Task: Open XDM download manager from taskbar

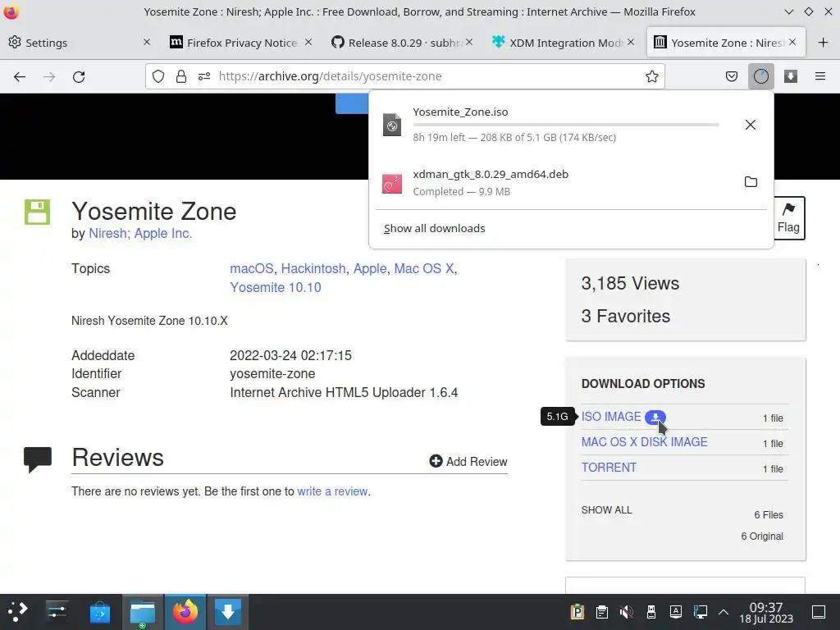Action: [x=228, y=611]
